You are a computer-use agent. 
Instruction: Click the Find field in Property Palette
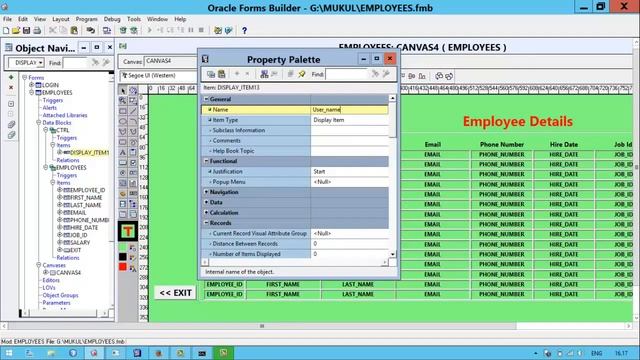347,74
